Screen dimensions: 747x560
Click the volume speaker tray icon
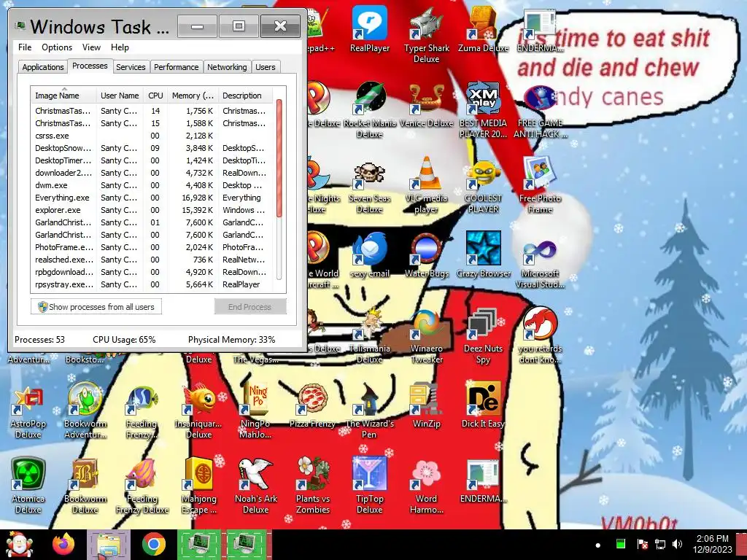pos(677,544)
